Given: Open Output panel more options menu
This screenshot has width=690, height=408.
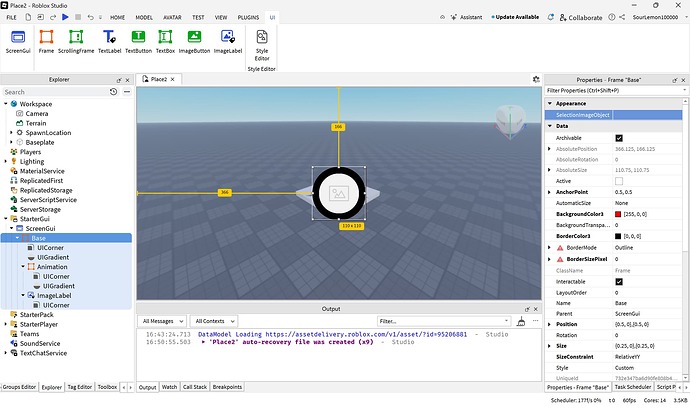Looking at the screenshot, I should tap(535, 321).
